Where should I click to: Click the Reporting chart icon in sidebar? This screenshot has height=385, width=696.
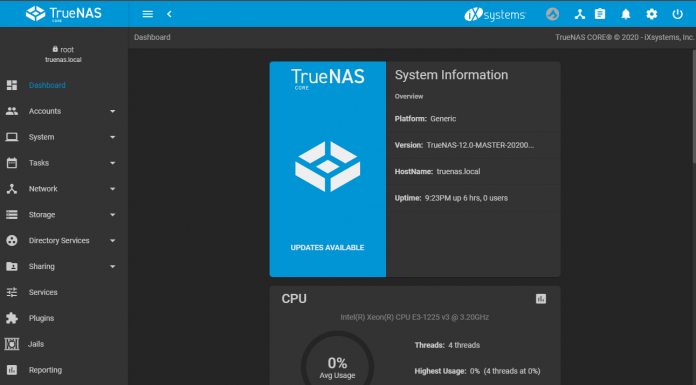tap(12, 370)
